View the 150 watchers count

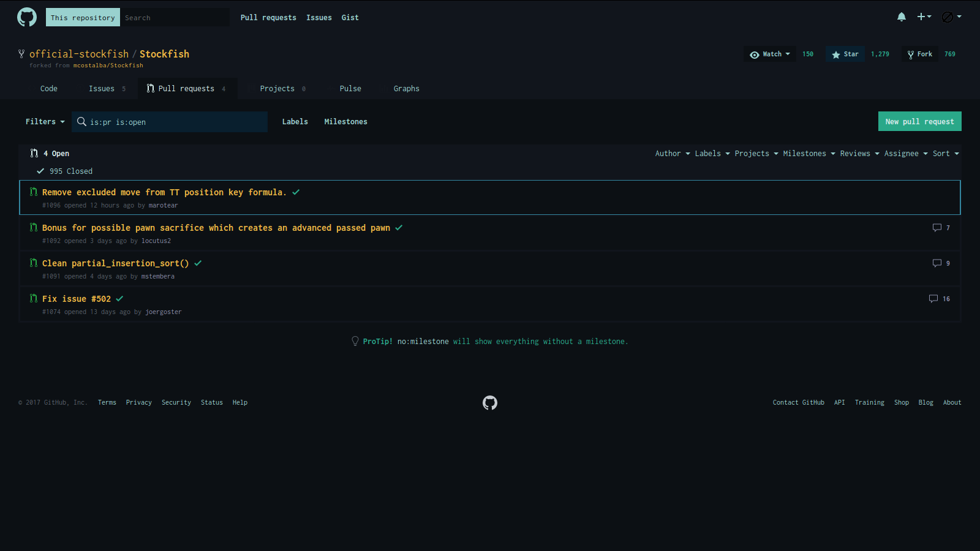808,54
